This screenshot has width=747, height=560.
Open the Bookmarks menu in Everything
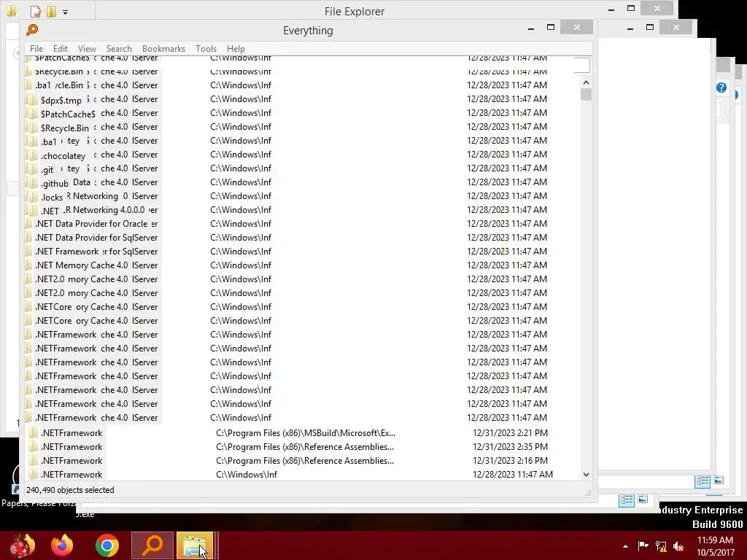point(163,49)
